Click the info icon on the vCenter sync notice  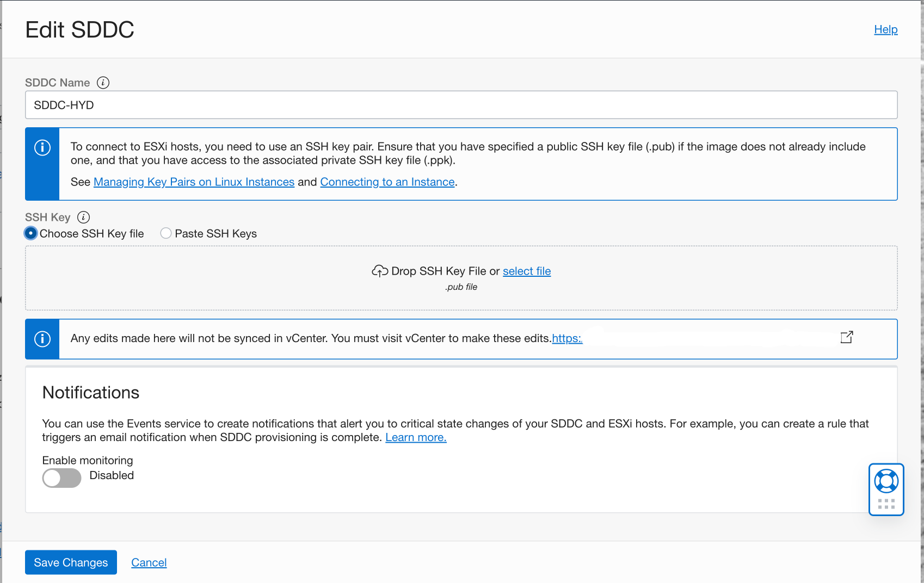tap(42, 338)
